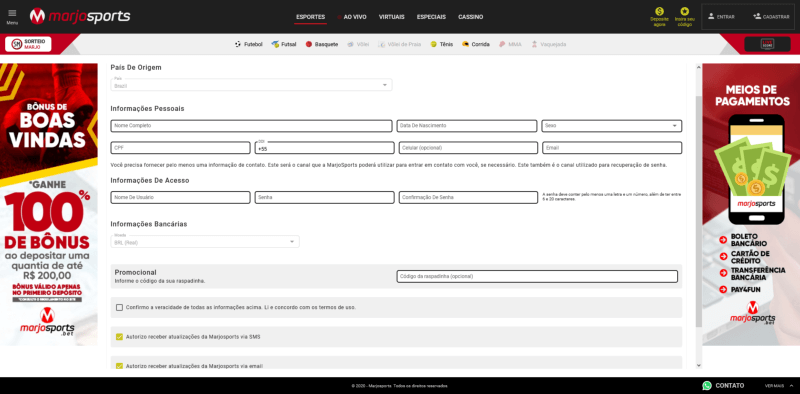Screen dimensions: 800x394
Task: Check the Confirmo a veracidade terms checkbox
Action: pos(119,307)
